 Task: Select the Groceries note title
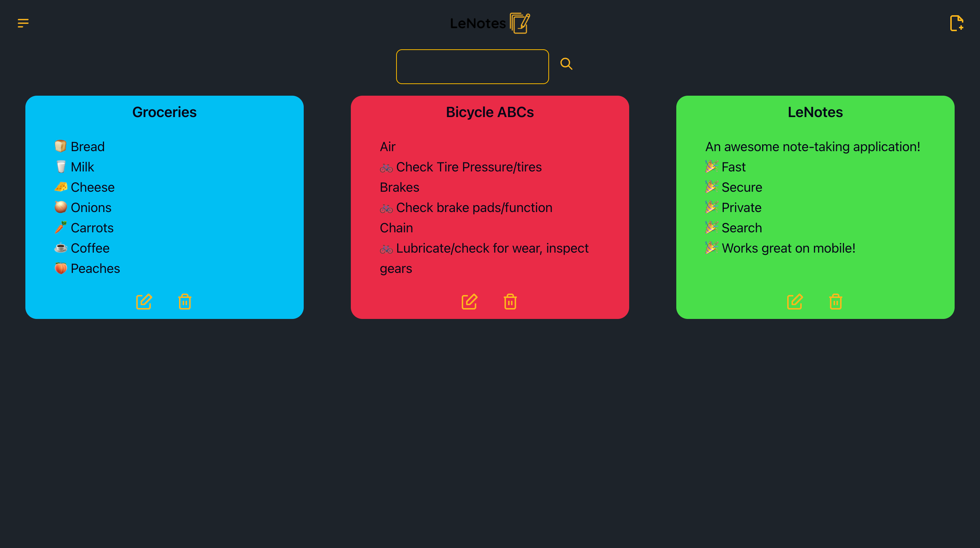point(164,112)
